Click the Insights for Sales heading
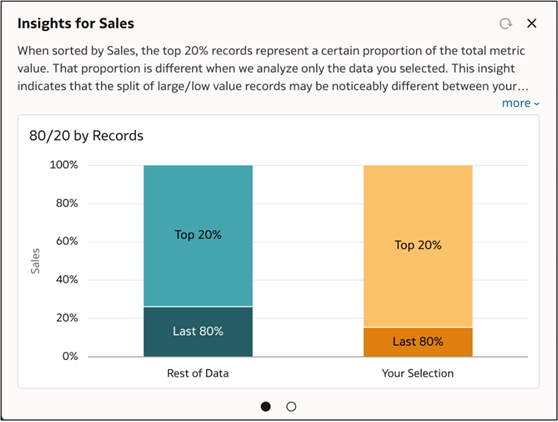The width and height of the screenshot is (558, 422). click(x=76, y=23)
